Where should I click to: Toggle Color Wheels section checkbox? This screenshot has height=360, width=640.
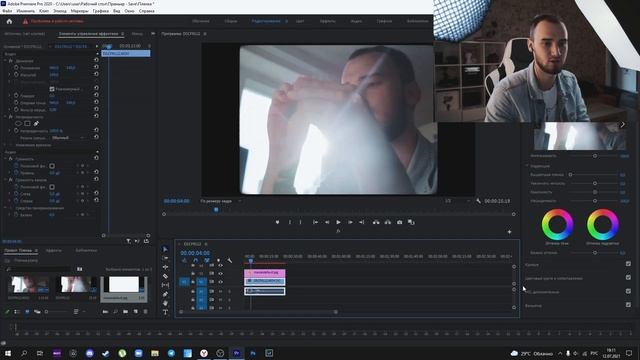(x=628, y=278)
